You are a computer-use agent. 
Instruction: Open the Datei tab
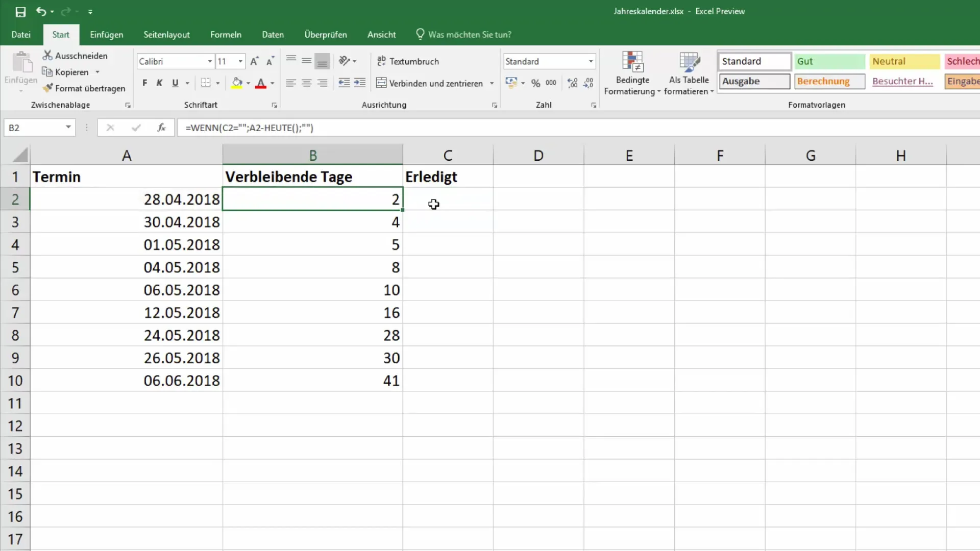[21, 34]
